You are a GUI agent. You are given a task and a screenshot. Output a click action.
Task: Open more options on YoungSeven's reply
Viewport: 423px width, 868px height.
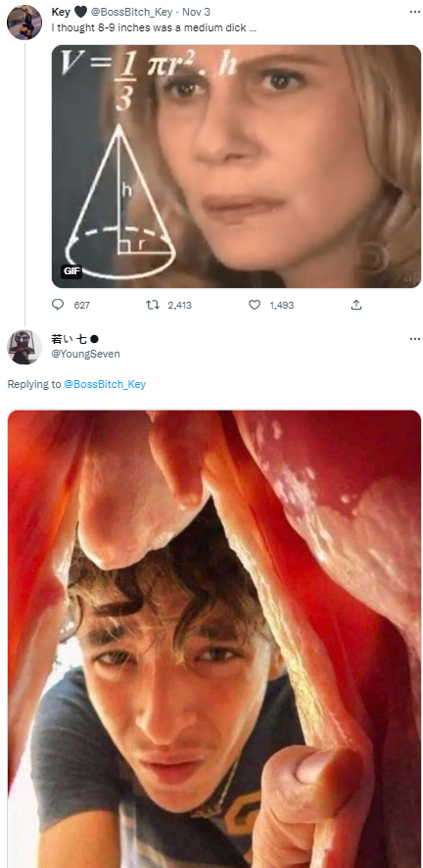pyautogui.click(x=415, y=339)
